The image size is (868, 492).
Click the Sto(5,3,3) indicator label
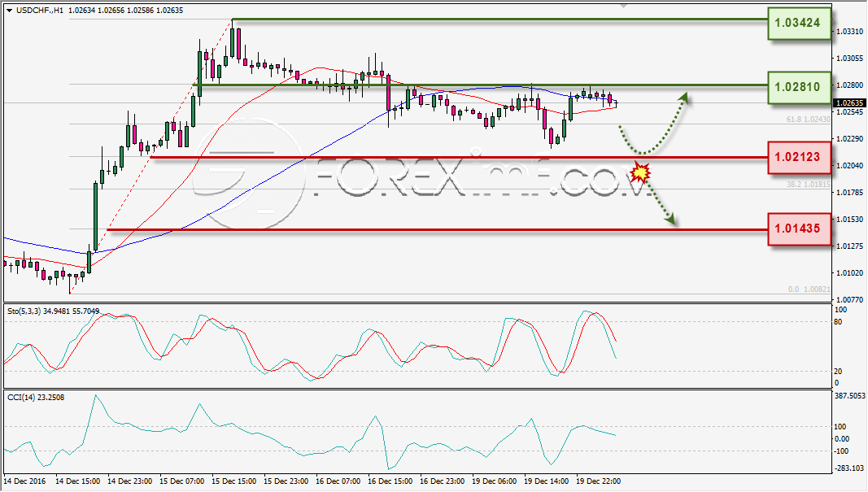point(53,311)
